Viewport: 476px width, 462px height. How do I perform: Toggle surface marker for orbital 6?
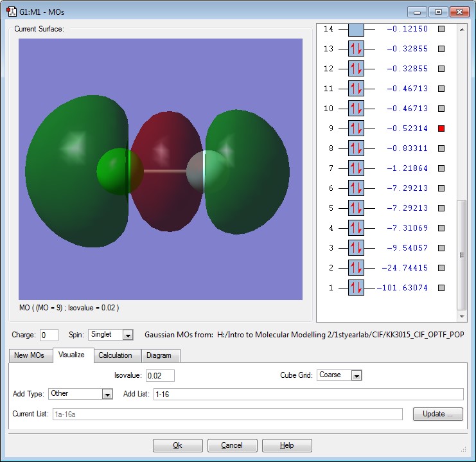coord(441,188)
